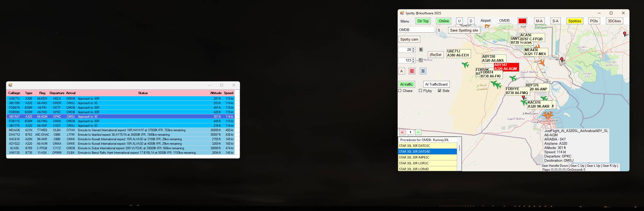
Task: Enable the Chase checkbox
Action: (400, 91)
